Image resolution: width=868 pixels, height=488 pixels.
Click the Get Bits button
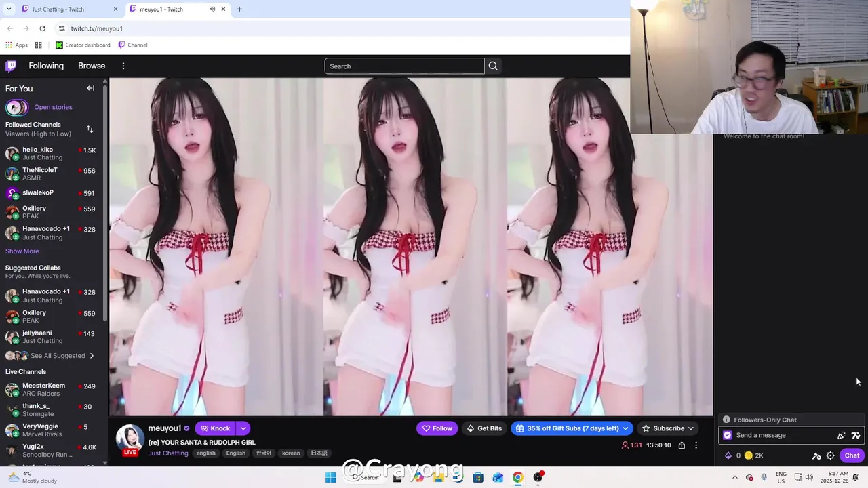[x=484, y=428]
